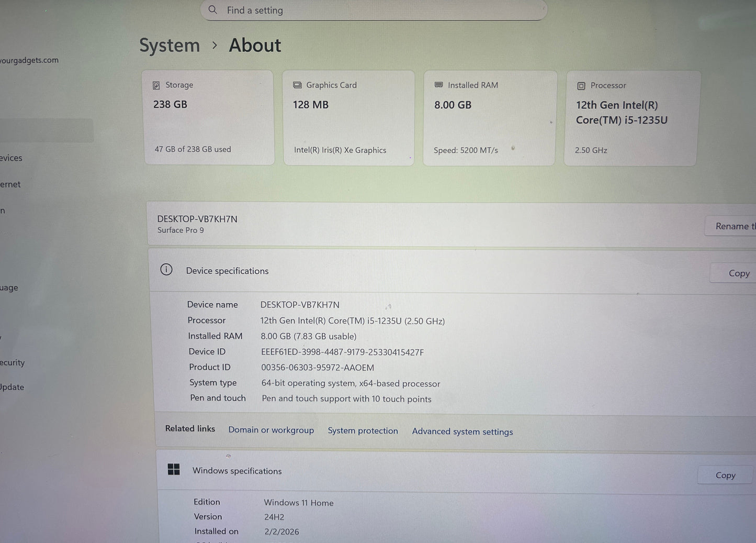This screenshot has width=756, height=543.
Task: Open the Installed RAM 8.00 GB card
Action: [489, 118]
